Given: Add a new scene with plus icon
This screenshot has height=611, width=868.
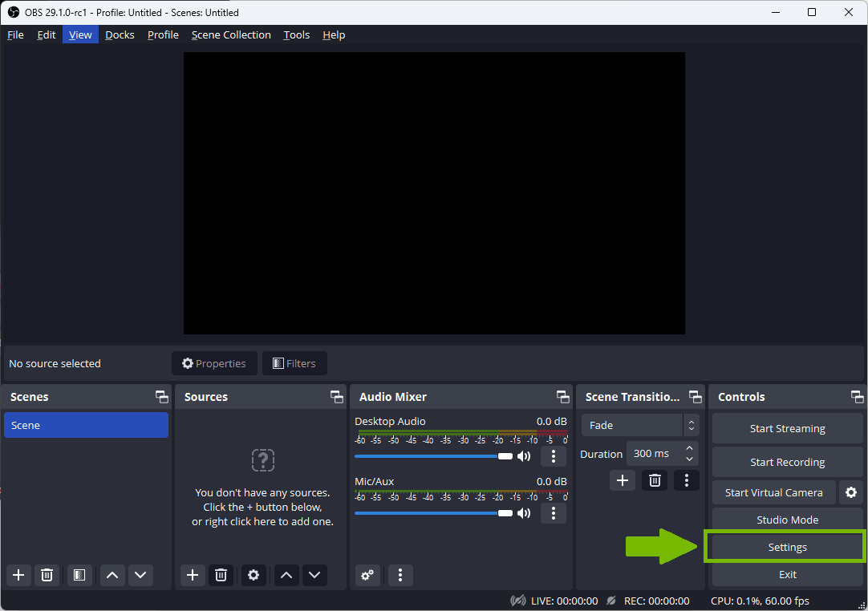Looking at the screenshot, I should point(18,575).
